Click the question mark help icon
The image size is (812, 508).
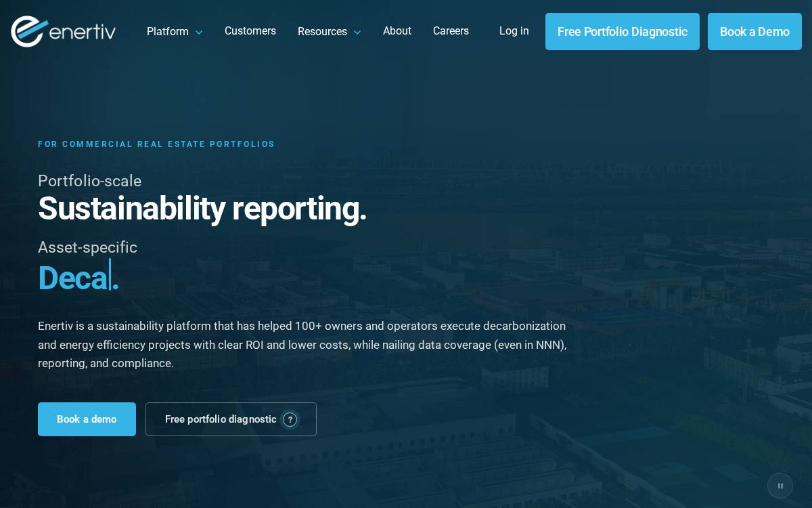(290, 419)
